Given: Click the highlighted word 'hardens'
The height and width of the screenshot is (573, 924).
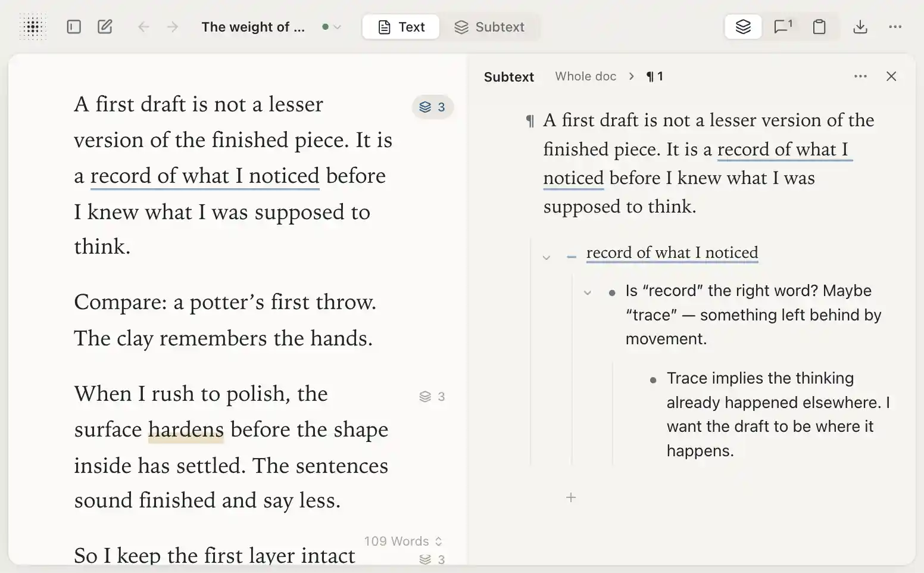Looking at the screenshot, I should coord(186,430).
